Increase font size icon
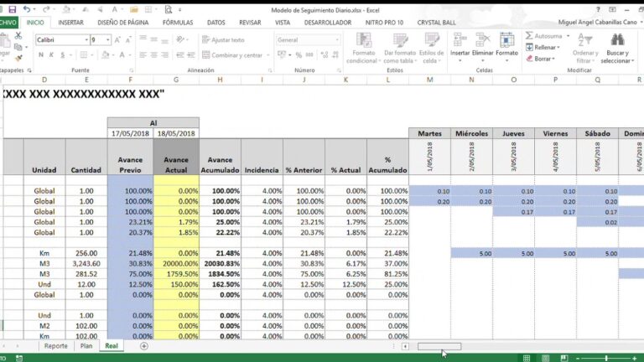 point(118,40)
